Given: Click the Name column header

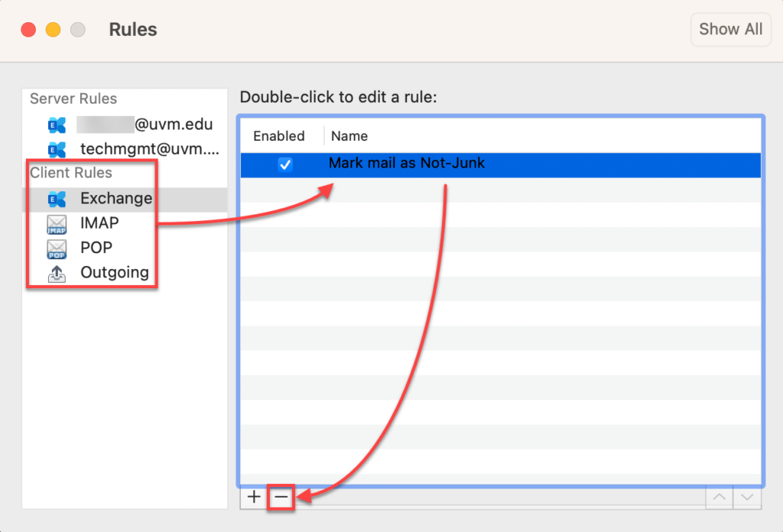Looking at the screenshot, I should click(x=349, y=136).
